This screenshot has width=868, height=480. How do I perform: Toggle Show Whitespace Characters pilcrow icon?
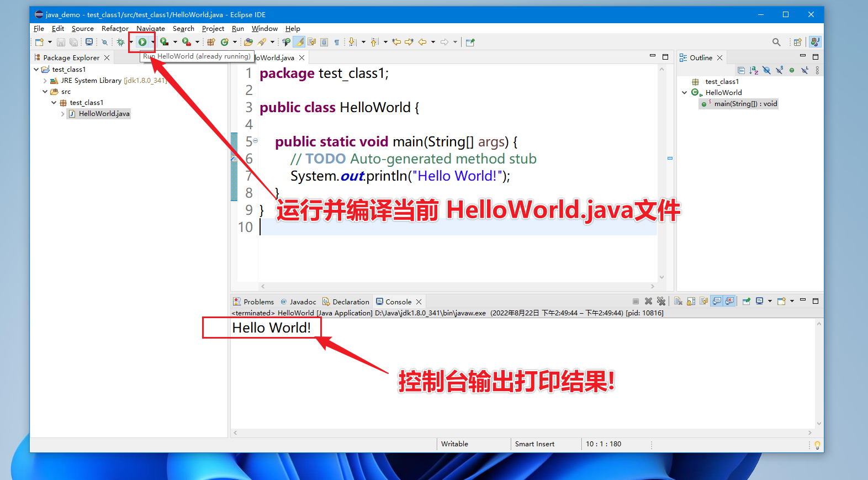336,42
